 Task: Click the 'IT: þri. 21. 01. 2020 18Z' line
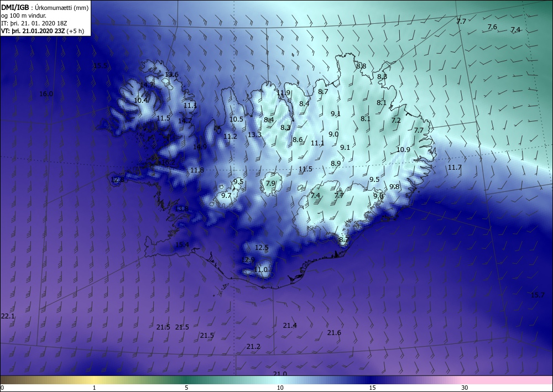(x=34, y=23)
